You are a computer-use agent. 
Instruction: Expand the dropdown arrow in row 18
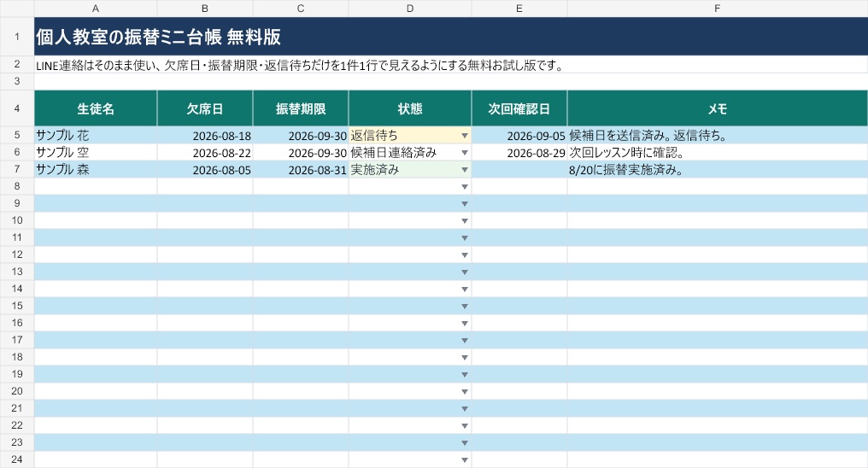465,357
